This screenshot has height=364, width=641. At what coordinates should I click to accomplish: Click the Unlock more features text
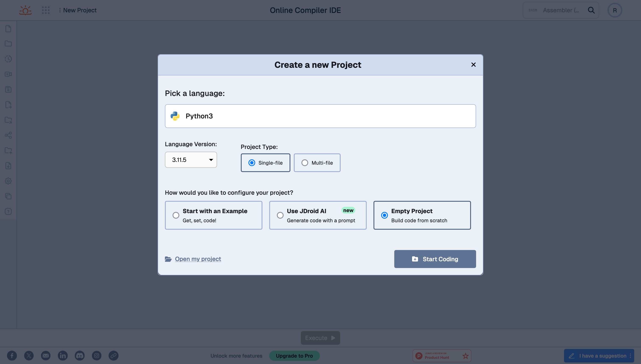pos(236,356)
